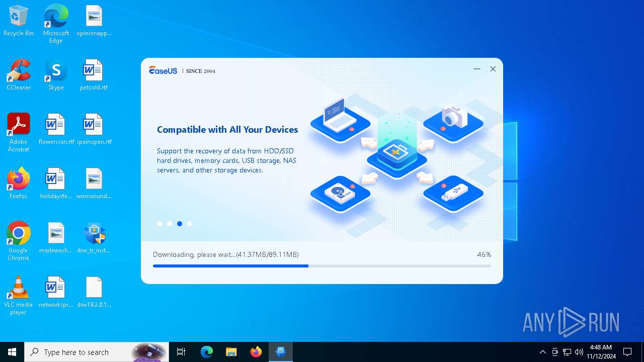Open the network status tray icon
The image size is (644, 362).
[567, 352]
